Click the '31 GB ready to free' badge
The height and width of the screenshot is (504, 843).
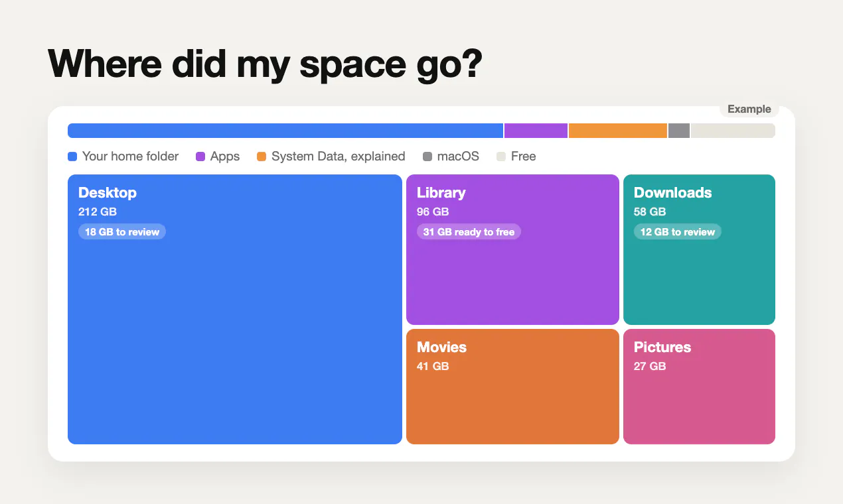pyautogui.click(x=469, y=231)
